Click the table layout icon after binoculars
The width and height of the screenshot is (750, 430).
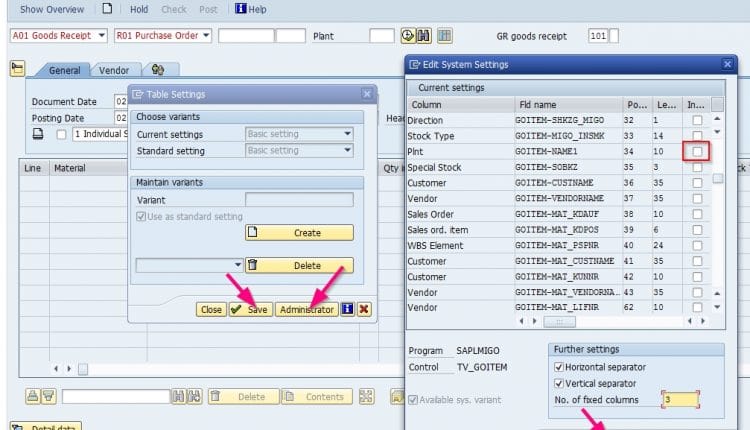coord(445,36)
